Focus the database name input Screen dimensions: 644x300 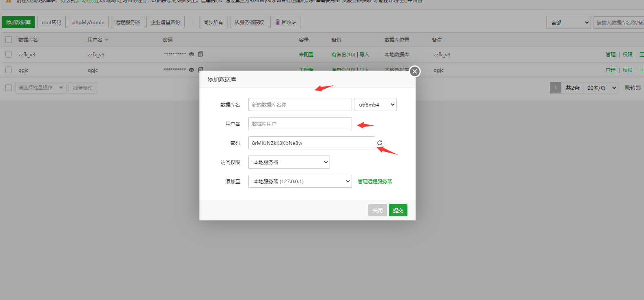[300, 104]
